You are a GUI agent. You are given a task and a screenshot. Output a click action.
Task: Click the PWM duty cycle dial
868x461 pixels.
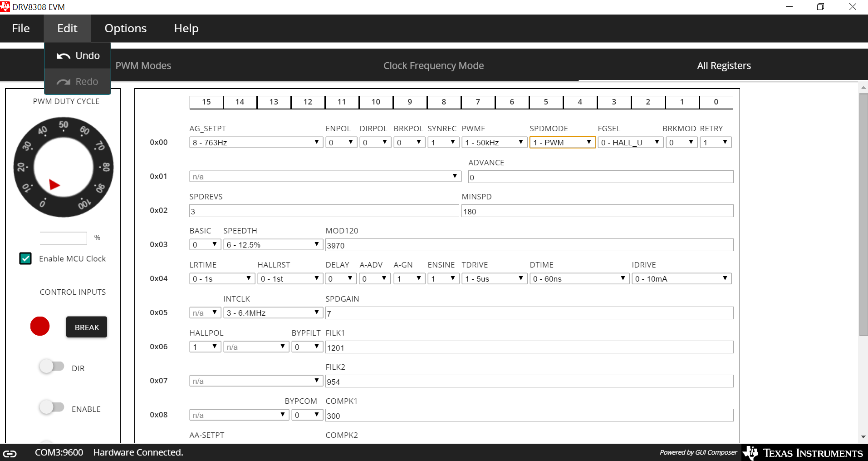click(x=64, y=167)
